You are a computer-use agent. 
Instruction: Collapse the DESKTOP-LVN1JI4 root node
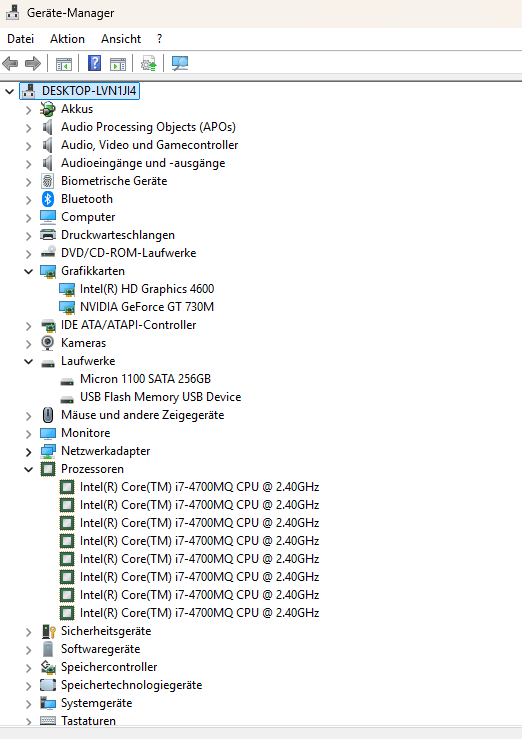[10, 91]
